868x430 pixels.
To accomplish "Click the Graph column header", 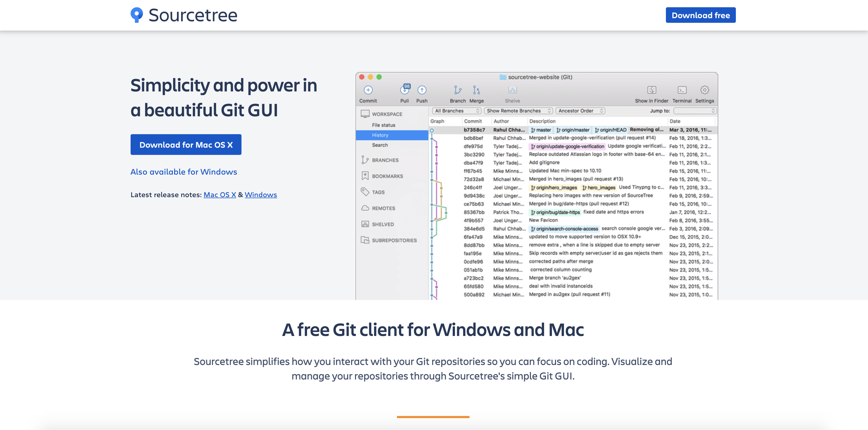I will click(x=437, y=121).
